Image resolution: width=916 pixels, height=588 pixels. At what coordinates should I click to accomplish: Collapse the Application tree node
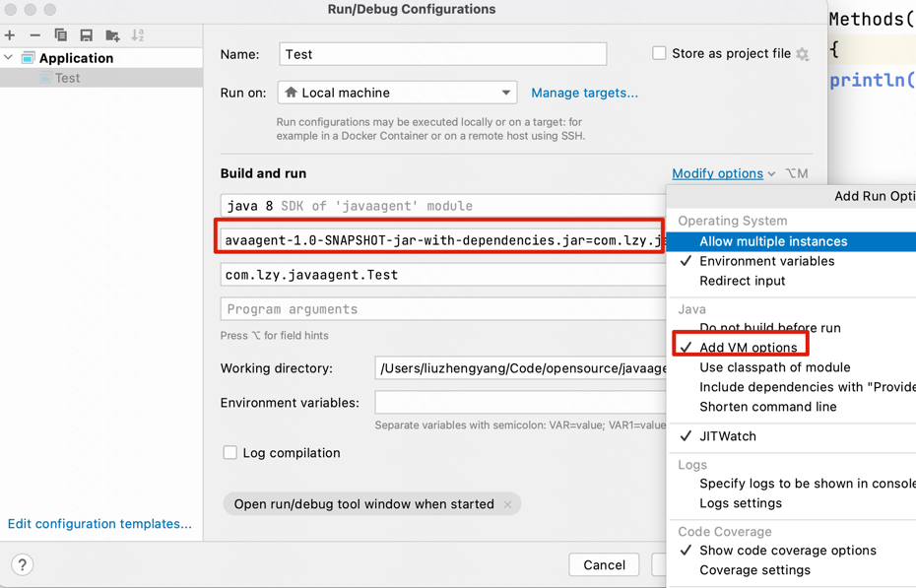coord(8,57)
